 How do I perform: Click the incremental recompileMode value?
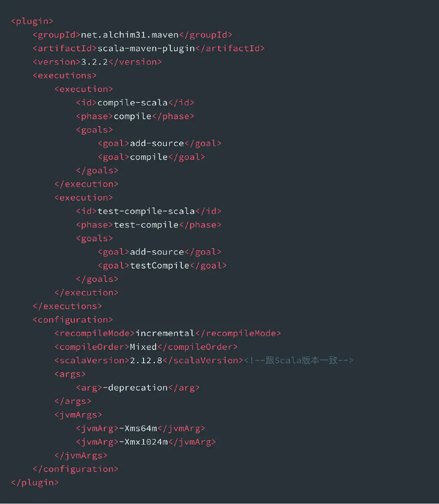tap(165, 333)
